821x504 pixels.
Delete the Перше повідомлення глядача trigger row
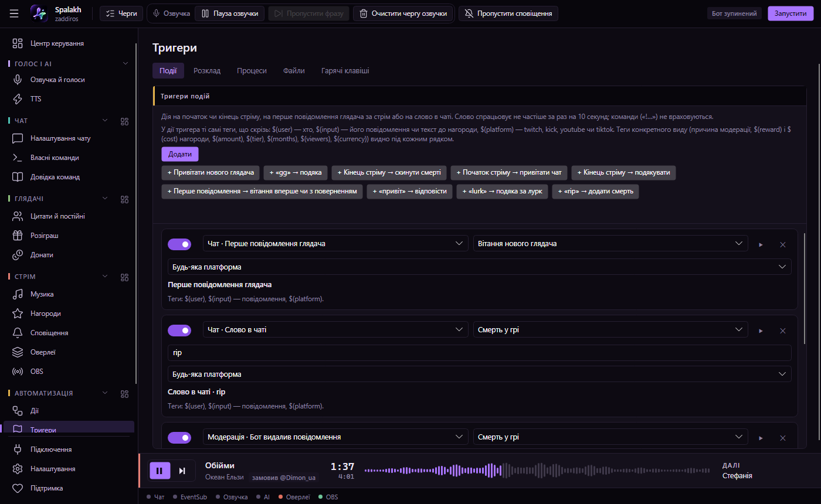[x=782, y=244]
